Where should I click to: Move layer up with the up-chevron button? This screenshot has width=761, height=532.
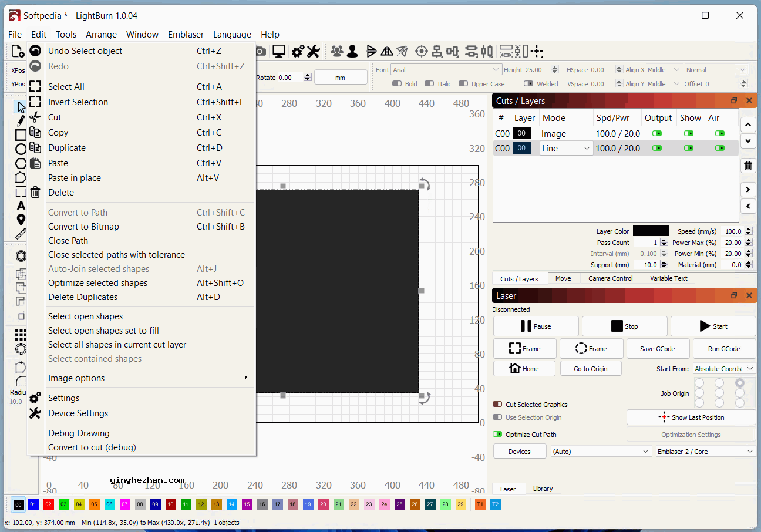coord(748,124)
